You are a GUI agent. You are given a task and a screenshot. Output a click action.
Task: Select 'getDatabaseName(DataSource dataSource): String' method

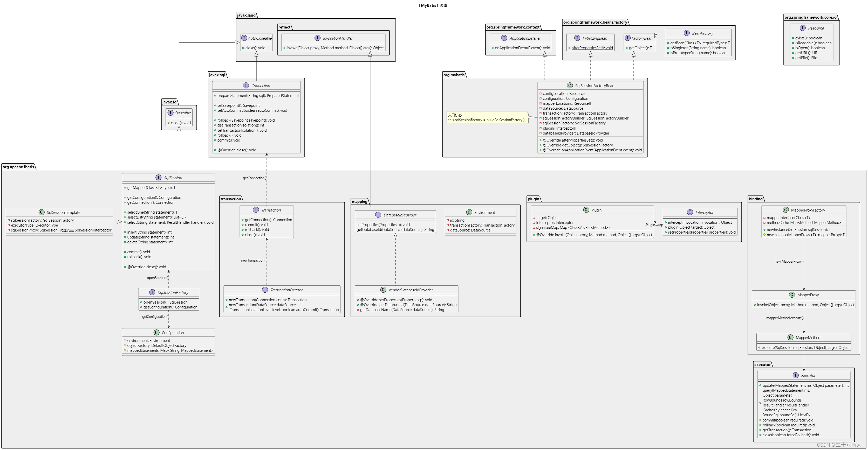[x=402, y=310]
